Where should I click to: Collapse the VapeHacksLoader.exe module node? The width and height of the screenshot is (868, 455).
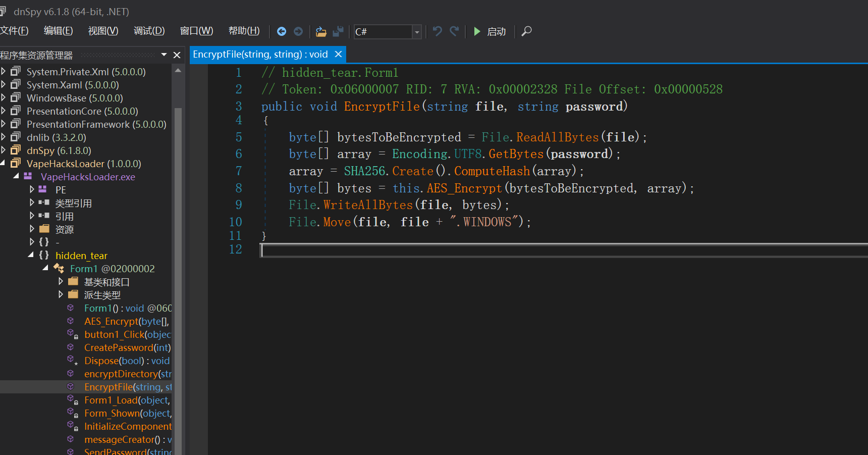[16, 176]
